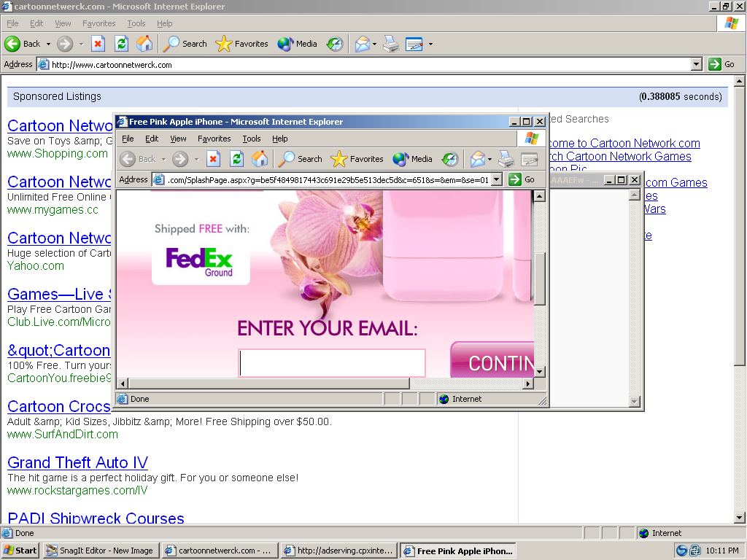Image resolution: width=747 pixels, height=560 pixels.
Task: Click Windows Start button
Action: (x=20, y=551)
